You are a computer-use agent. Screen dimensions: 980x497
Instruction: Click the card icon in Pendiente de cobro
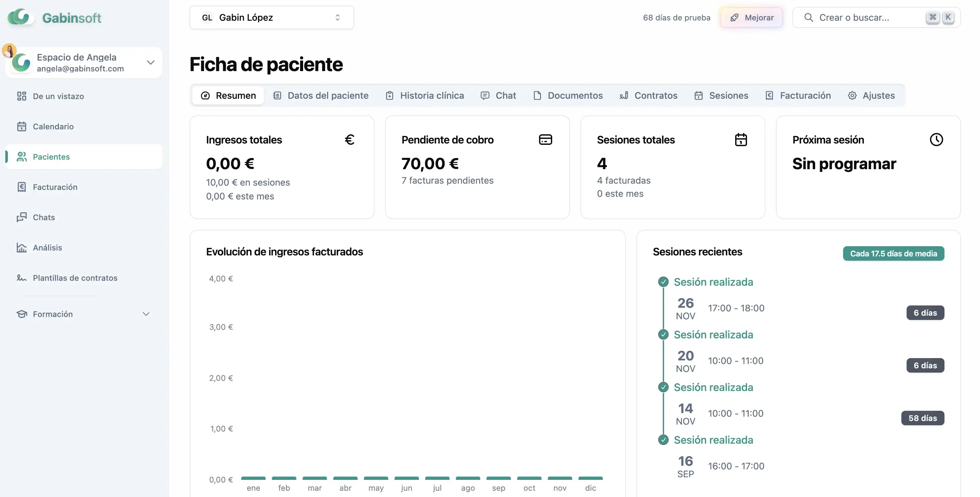coord(545,140)
